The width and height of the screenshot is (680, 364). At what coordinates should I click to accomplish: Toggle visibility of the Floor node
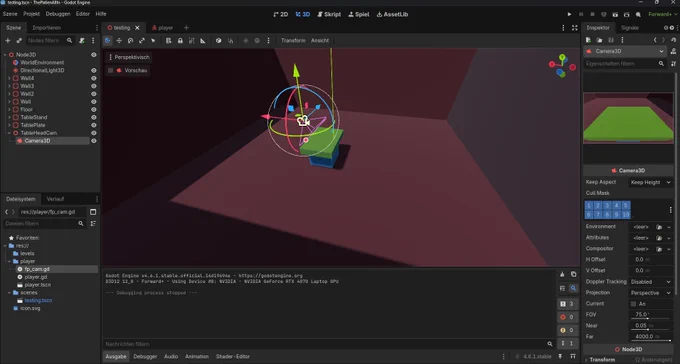click(x=93, y=109)
